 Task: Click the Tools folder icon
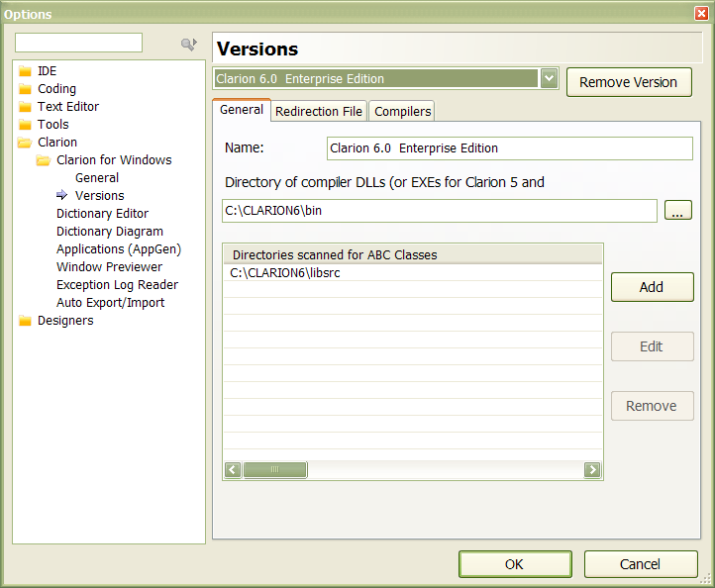click(x=26, y=125)
